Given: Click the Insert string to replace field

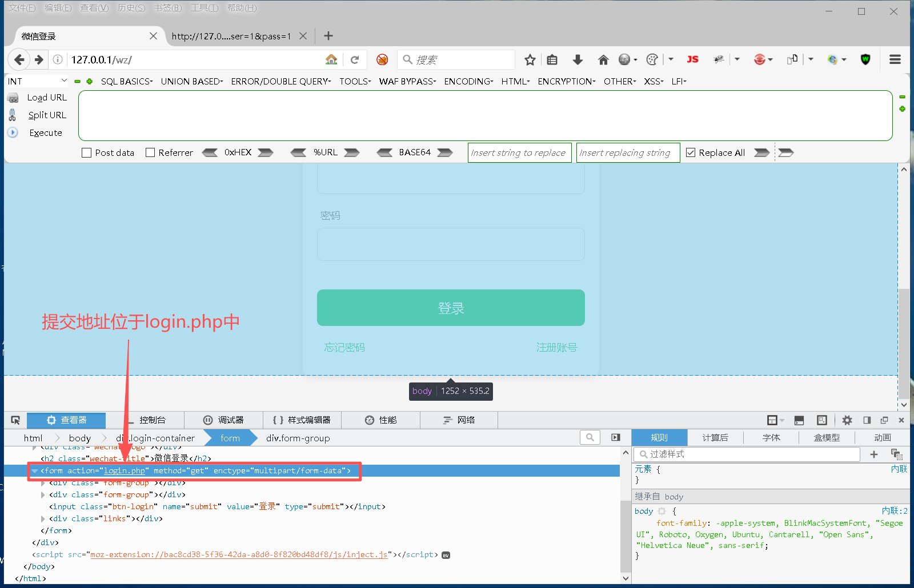Looking at the screenshot, I should pos(520,152).
